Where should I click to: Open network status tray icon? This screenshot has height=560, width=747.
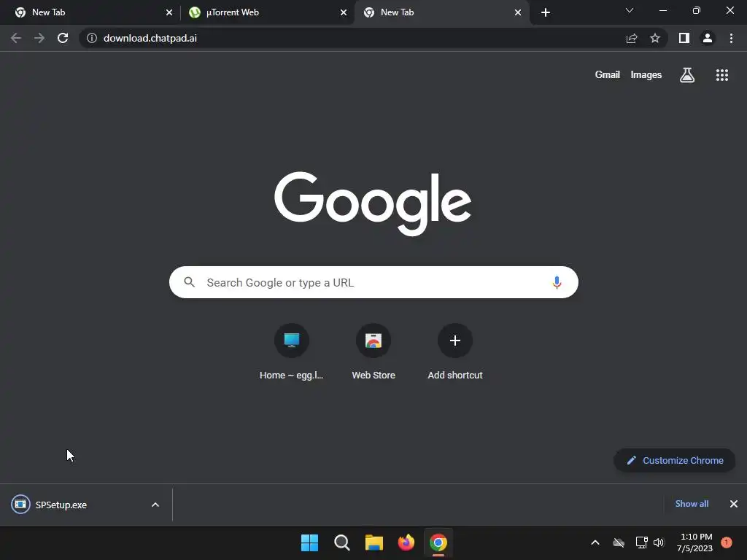[x=641, y=542]
